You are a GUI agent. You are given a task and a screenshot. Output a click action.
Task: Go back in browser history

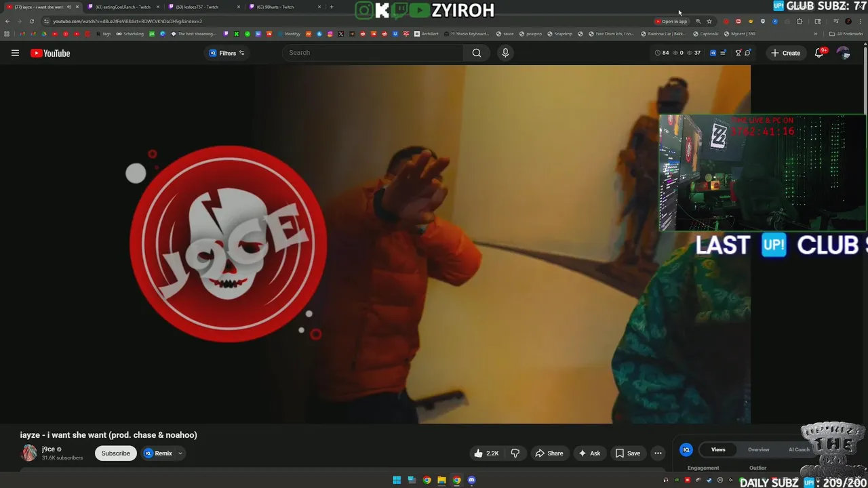click(7, 21)
